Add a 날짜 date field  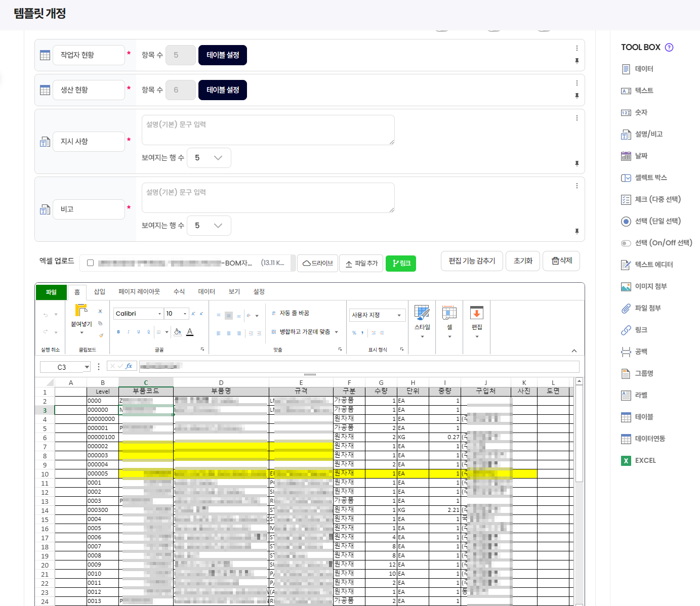(x=634, y=156)
